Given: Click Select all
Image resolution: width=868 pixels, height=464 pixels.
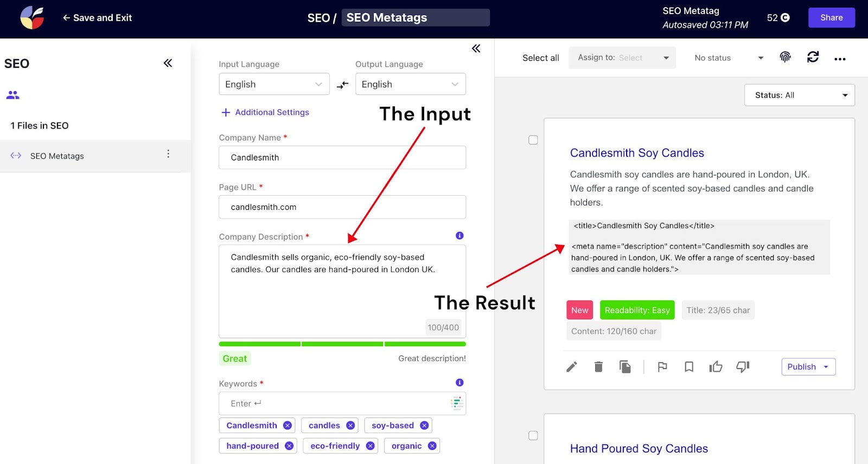Looking at the screenshot, I should pyautogui.click(x=541, y=58).
